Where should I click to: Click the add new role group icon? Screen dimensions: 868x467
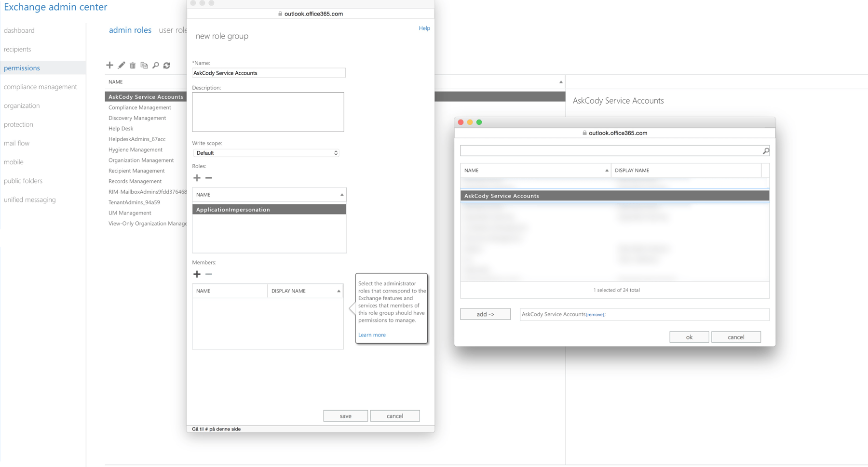[109, 65]
